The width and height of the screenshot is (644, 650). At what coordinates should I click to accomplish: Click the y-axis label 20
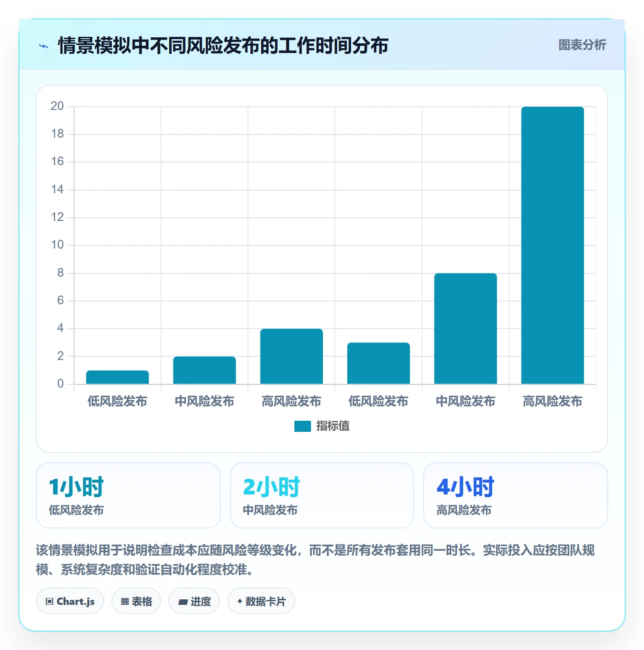click(57, 106)
